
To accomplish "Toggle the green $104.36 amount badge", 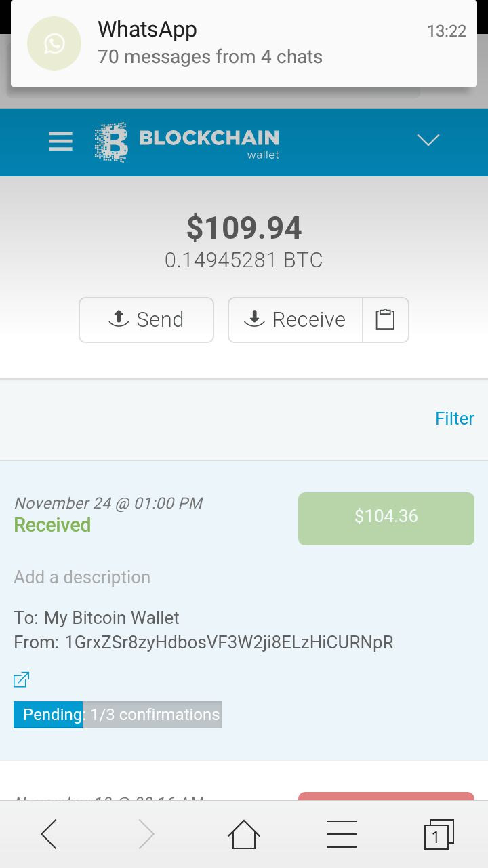I will 386,518.
